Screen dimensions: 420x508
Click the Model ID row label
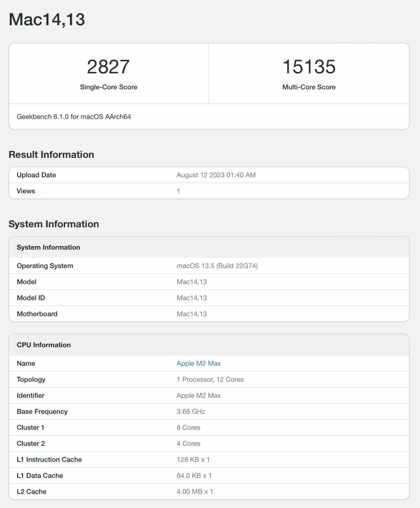[x=31, y=298]
